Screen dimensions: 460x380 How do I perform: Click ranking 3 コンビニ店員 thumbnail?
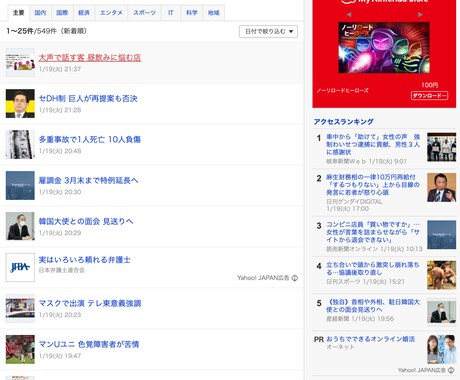[442, 235]
